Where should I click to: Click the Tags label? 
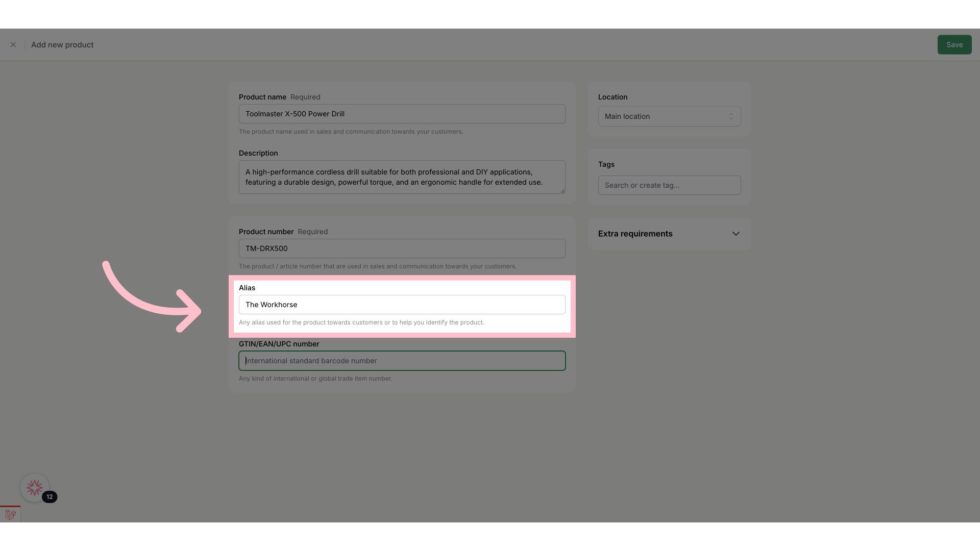point(606,164)
